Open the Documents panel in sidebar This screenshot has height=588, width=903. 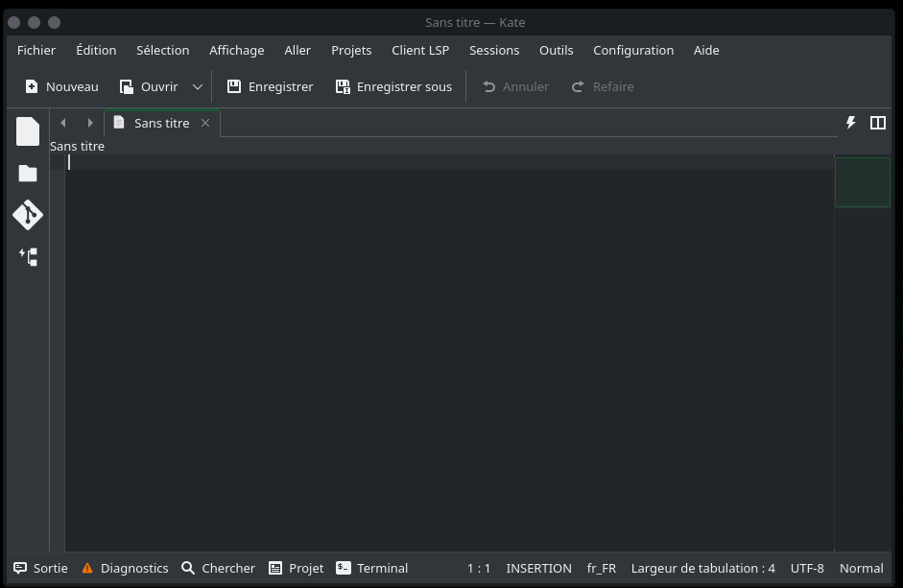[x=28, y=131]
